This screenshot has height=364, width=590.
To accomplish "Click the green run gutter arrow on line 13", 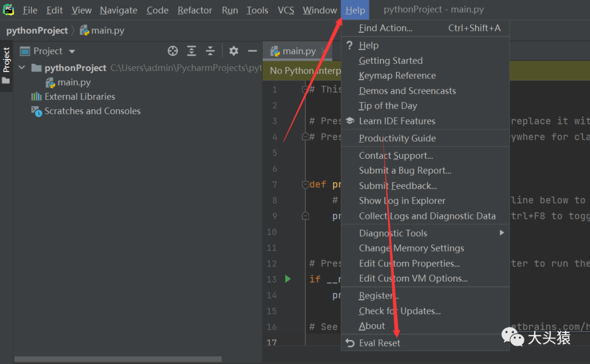I will [x=288, y=279].
